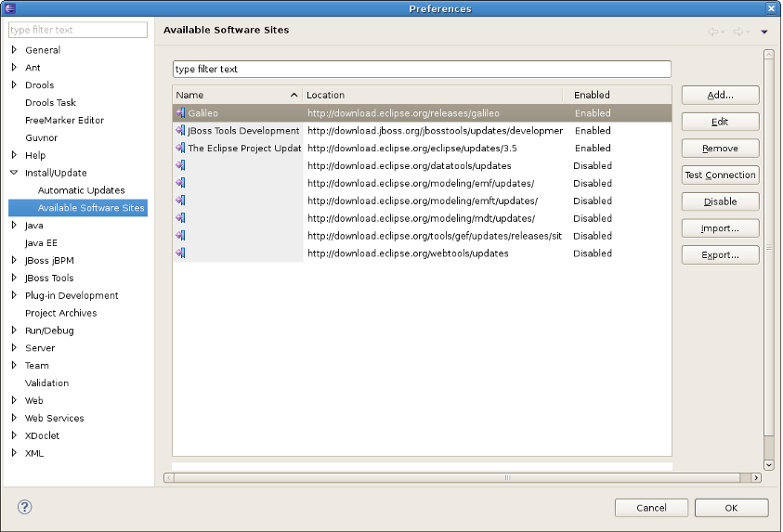Sort sites by Location column header
The image size is (783, 532).
[x=433, y=95]
